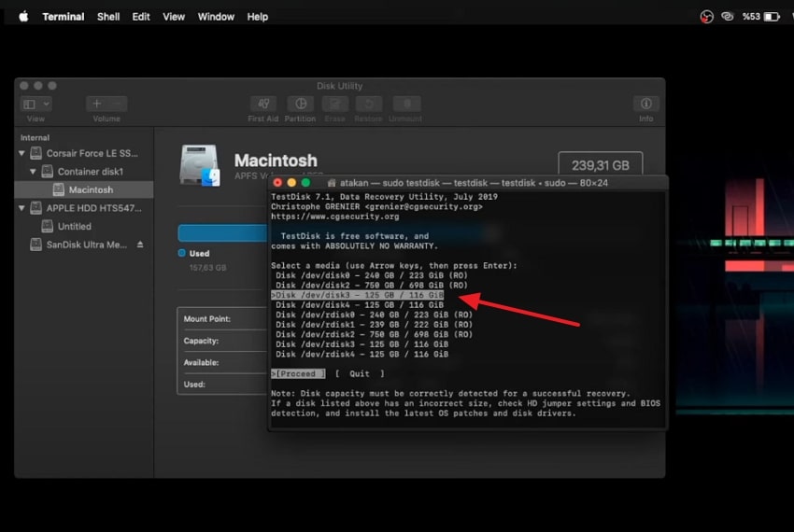Click the red circular menu bar icon

pos(706,17)
